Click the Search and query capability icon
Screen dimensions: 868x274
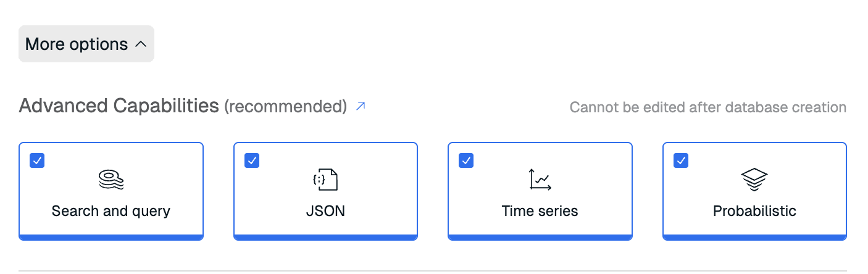111,180
